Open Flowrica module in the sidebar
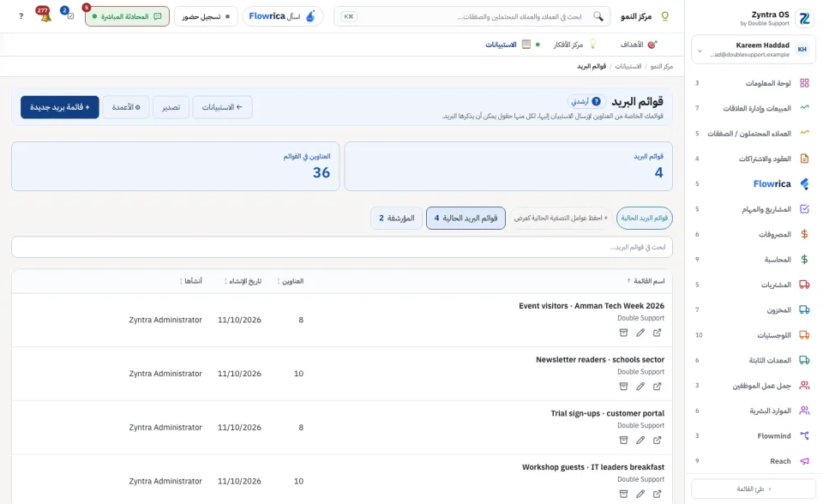The width and height of the screenshot is (823, 504). coord(754,183)
